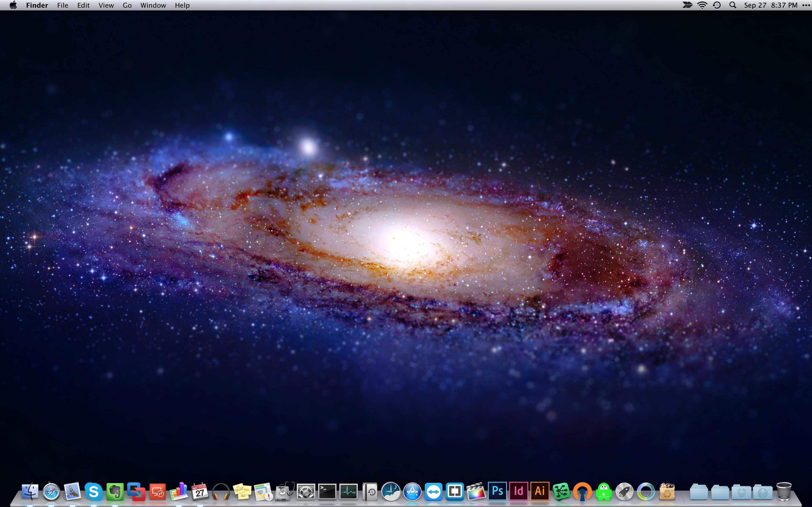Open Safari from the dock
The width and height of the screenshot is (812, 507).
[51, 492]
